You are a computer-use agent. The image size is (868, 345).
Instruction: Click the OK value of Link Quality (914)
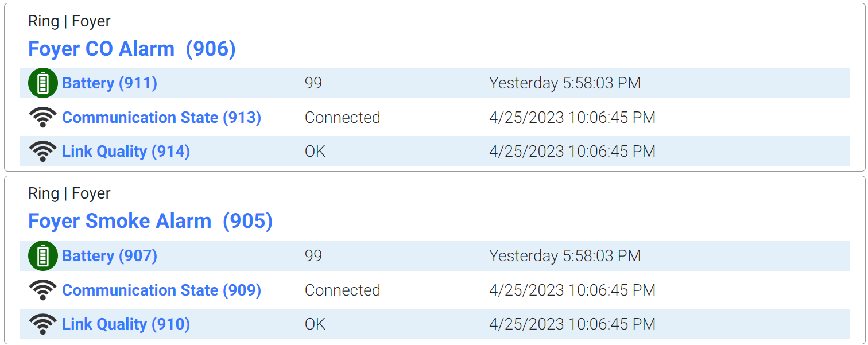(x=315, y=151)
